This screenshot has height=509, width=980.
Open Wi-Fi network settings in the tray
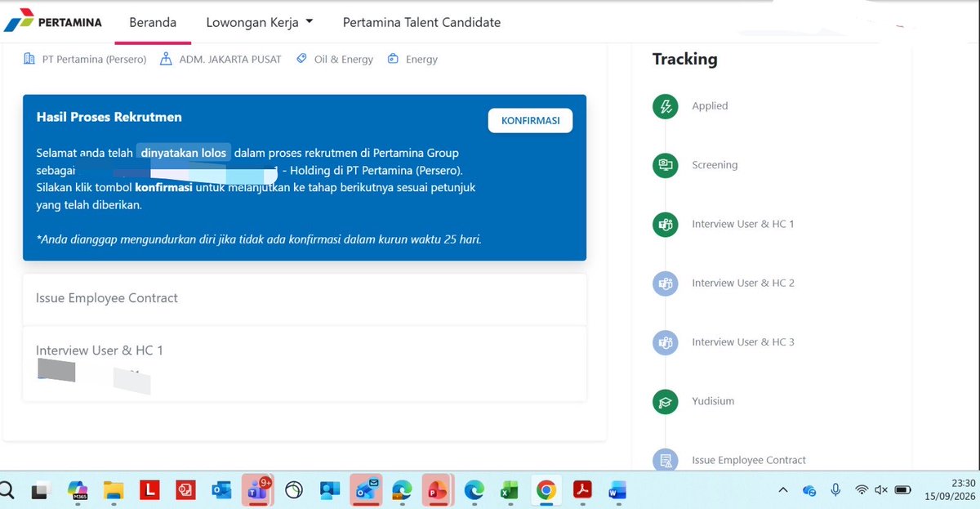862,490
